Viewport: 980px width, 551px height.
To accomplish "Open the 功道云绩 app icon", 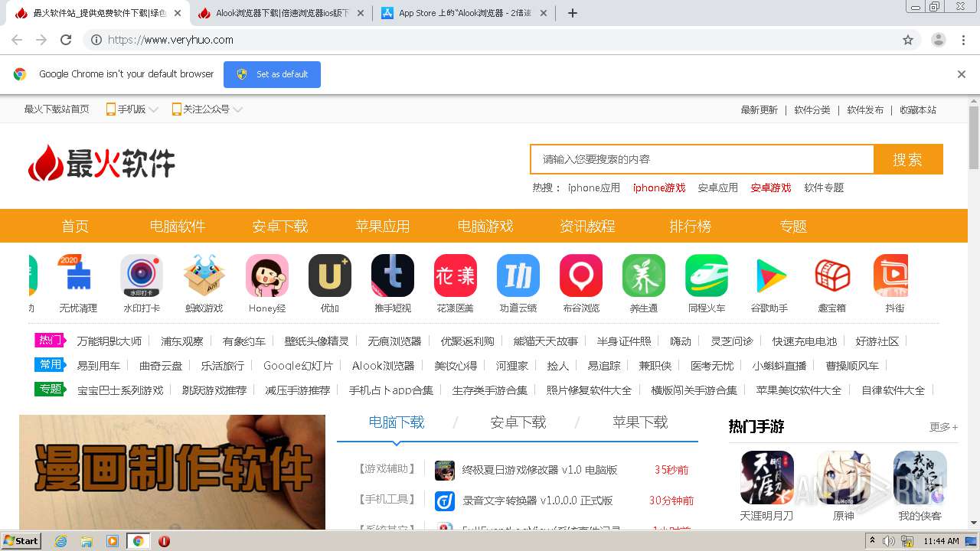I will 518,275.
